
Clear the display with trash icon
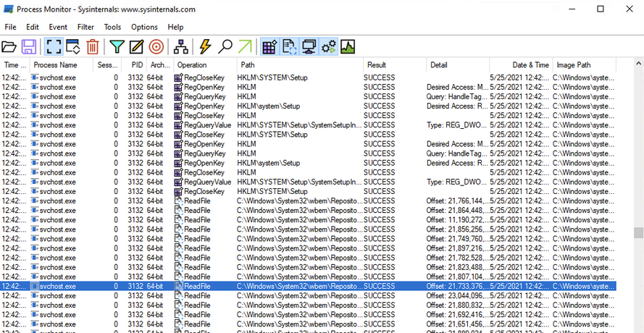[93, 47]
